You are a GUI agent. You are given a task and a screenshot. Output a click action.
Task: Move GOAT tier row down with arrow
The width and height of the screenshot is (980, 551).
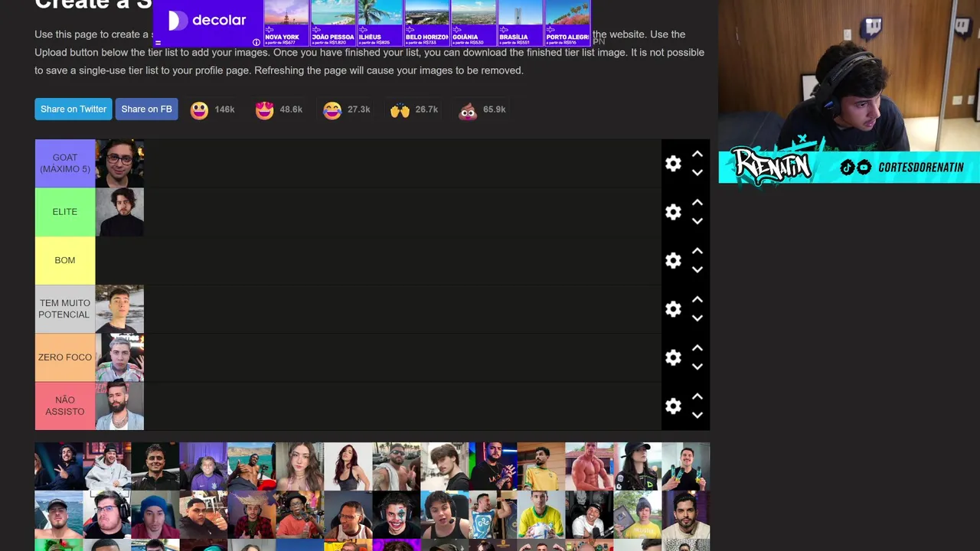697,173
